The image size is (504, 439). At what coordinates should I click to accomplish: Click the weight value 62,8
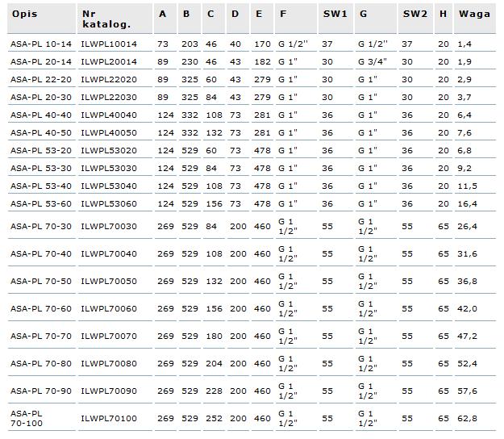click(x=468, y=418)
